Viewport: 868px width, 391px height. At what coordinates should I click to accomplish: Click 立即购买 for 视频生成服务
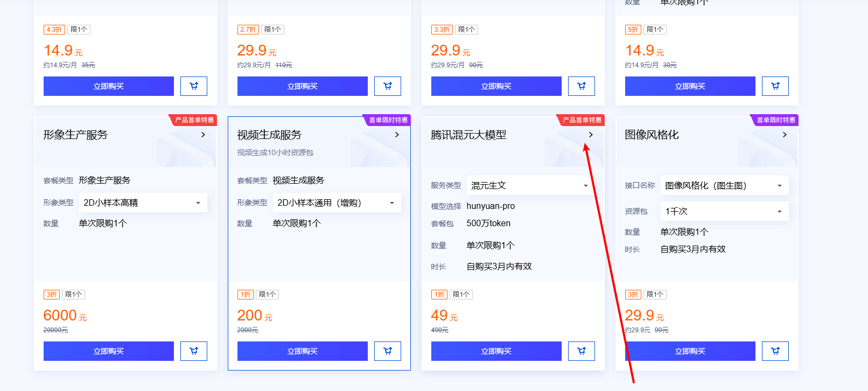(x=303, y=351)
